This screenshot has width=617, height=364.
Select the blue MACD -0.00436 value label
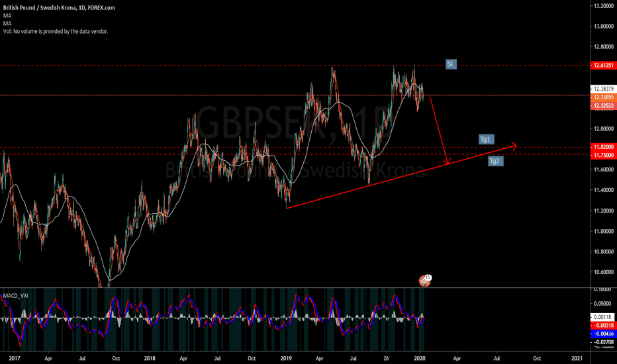(604, 334)
